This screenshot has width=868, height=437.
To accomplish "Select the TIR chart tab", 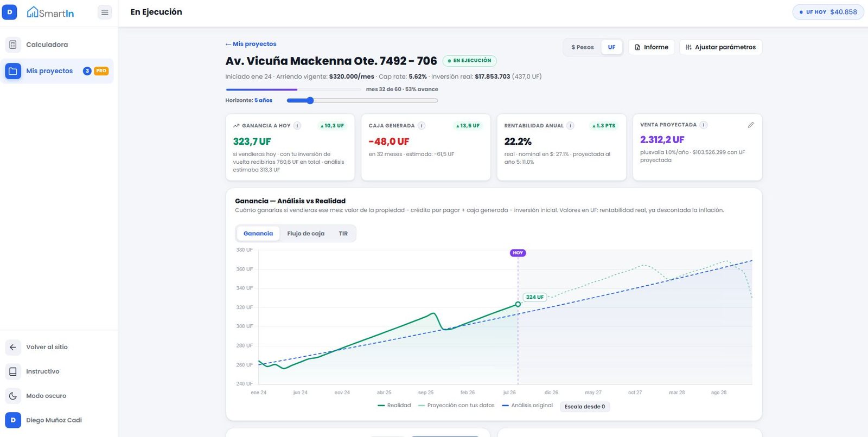I will 343,234.
